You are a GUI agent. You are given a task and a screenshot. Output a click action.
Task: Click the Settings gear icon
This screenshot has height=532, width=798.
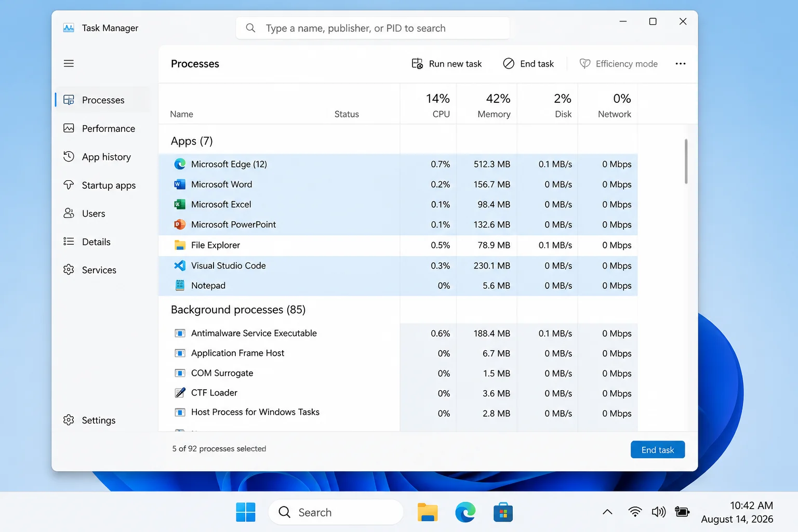point(69,420)
